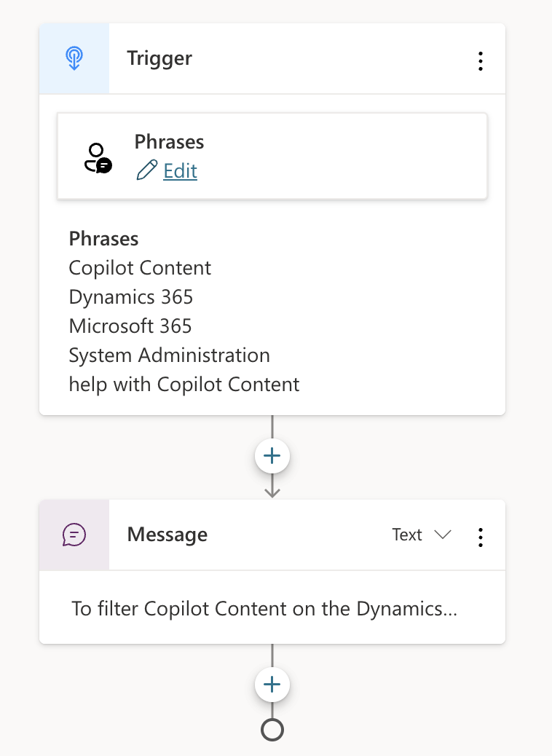Add a node between Trigger and Message
Screen dimensions: 552x756
point(272,456)
